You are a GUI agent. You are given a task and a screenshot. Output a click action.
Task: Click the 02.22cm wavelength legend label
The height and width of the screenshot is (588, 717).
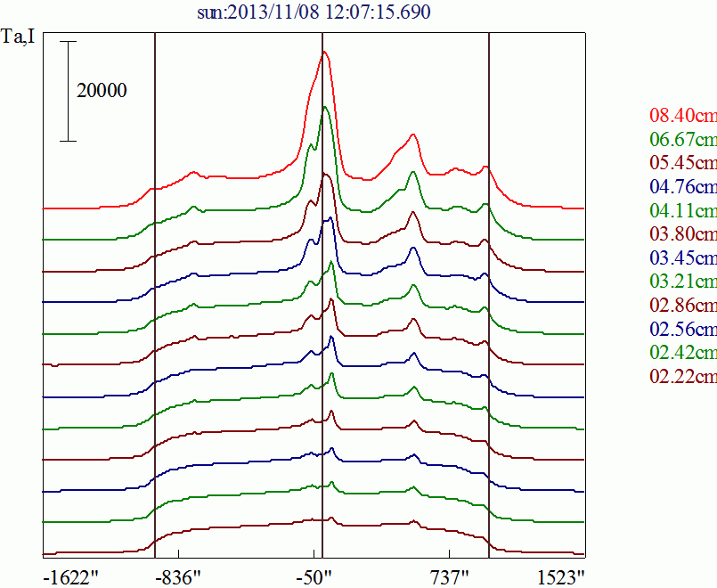tap(683, 376)
